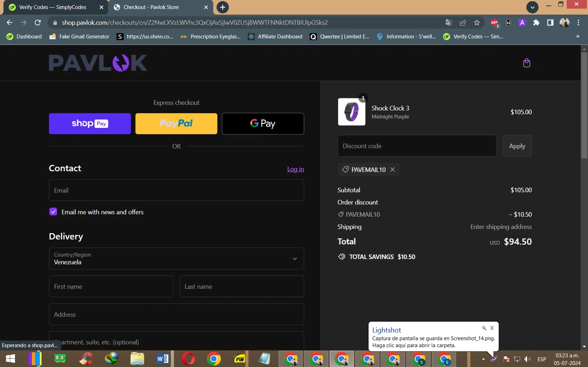Open the Google Translate icon in address bar
This screenshot has height=367, width=588.
449,23
